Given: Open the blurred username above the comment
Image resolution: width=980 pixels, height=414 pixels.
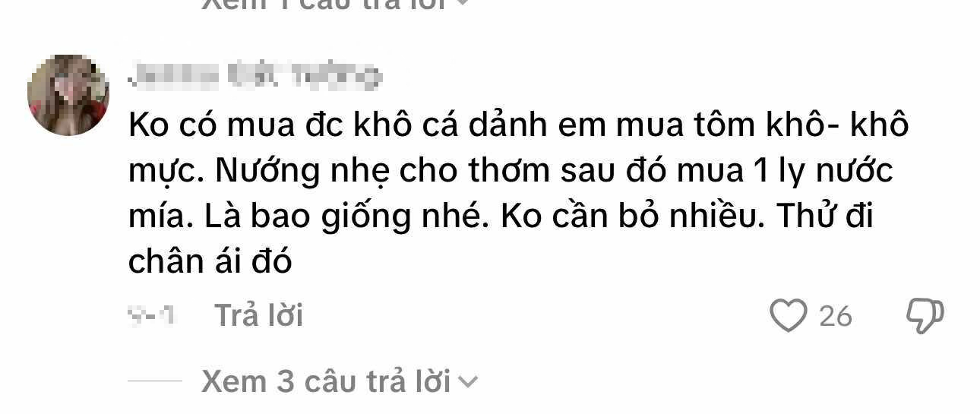Looking at the screenshot, I should (x=254, y=76).
